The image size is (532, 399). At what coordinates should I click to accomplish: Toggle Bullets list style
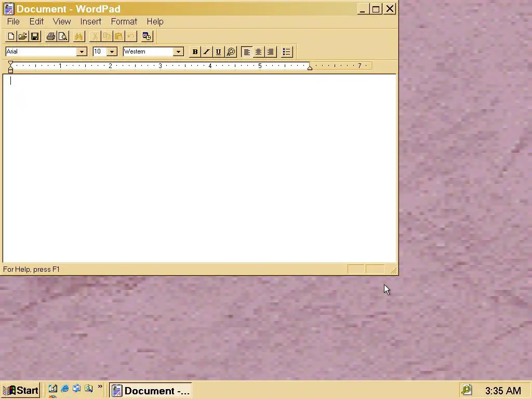click(x=287, y=52)
